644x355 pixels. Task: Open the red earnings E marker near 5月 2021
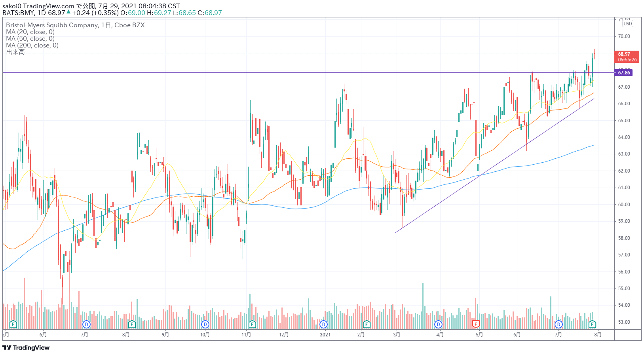pyautogui.click(x=476, y=324)
